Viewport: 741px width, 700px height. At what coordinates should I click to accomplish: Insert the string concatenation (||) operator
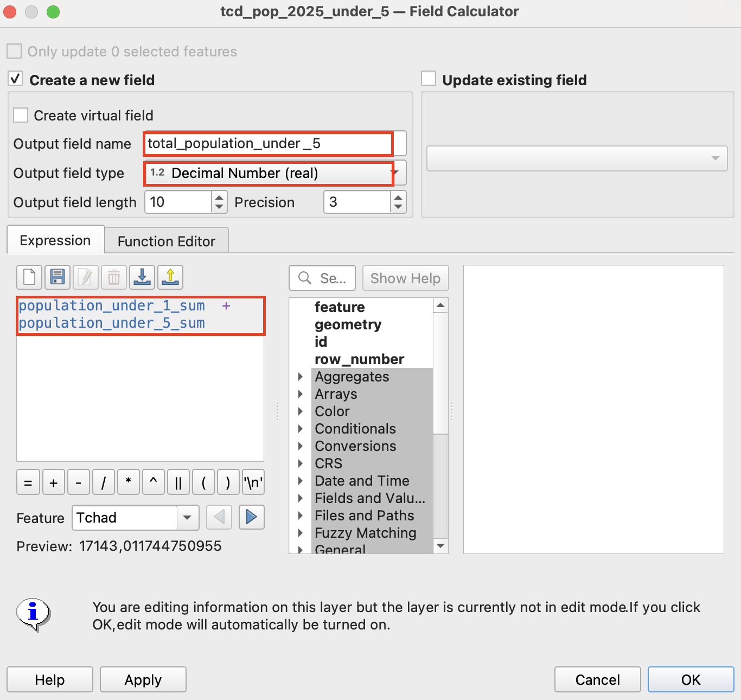(x=178, y=482)
